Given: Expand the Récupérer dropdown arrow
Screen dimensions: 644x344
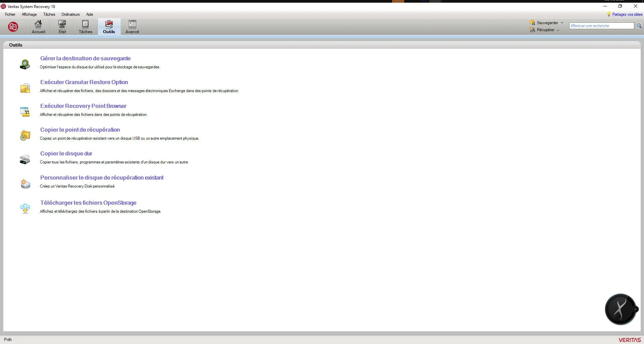Looking at the screenshot, I should coord(558,30).
